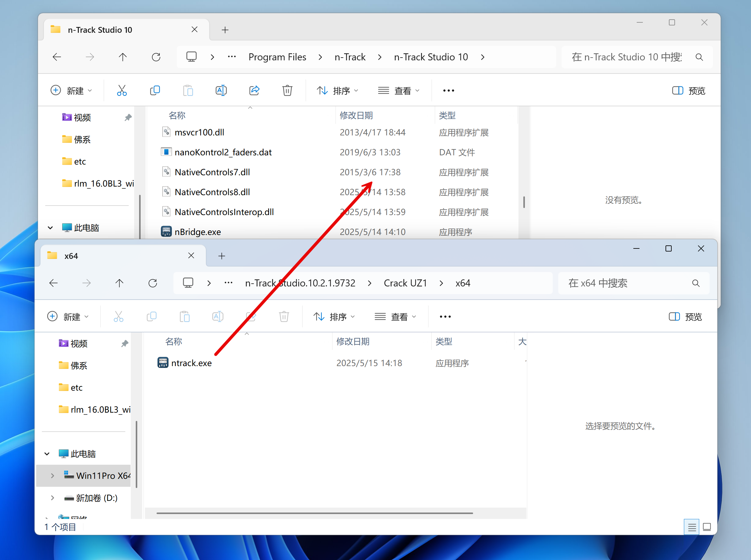
Task: Select the ntrack.exe file
Action: pyautogui.click(x=191, y=363)
